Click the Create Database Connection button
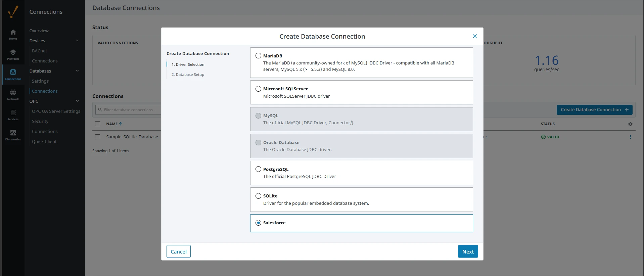This screenshot has height=276, width=644. click(595, 110)
